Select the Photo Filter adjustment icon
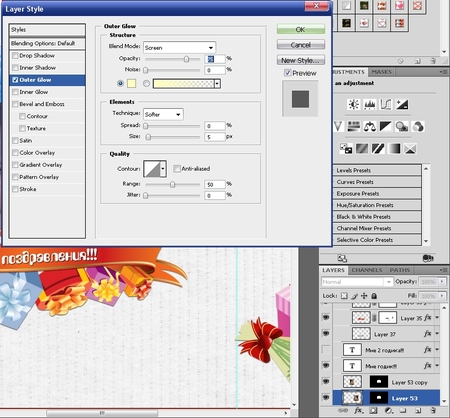450x418 pixels. point(402,126)
